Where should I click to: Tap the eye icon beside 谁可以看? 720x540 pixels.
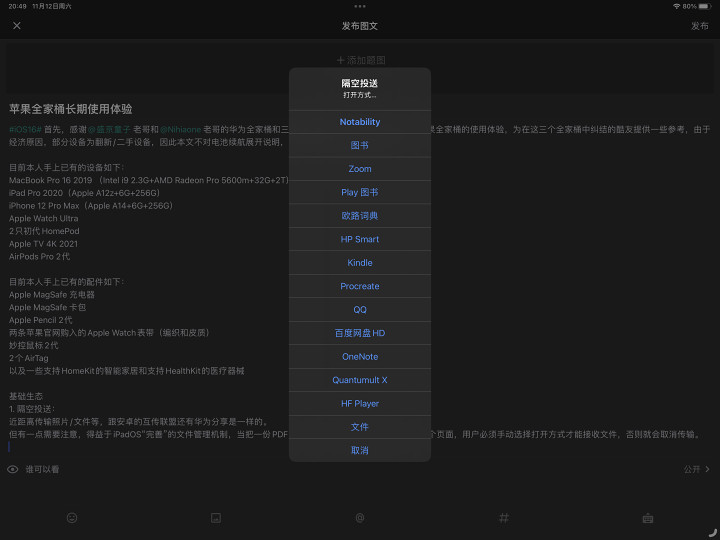pyautogui.click(x=13, y=469)
